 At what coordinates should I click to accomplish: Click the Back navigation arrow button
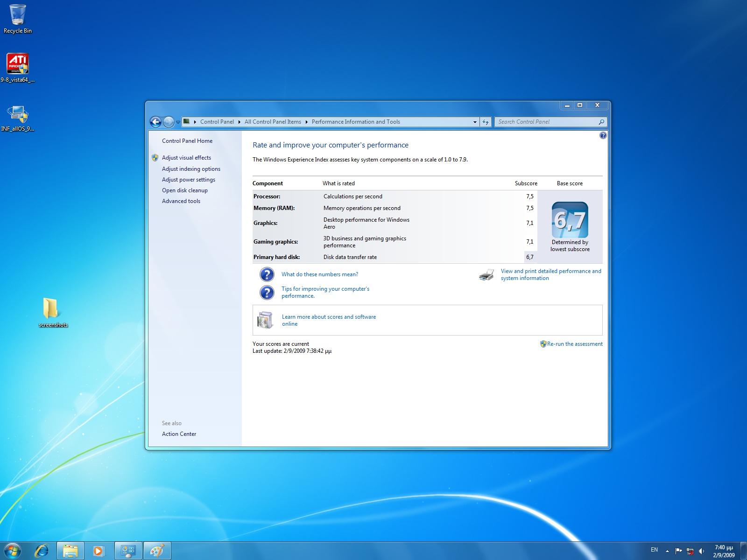click(x=155, y=122)
